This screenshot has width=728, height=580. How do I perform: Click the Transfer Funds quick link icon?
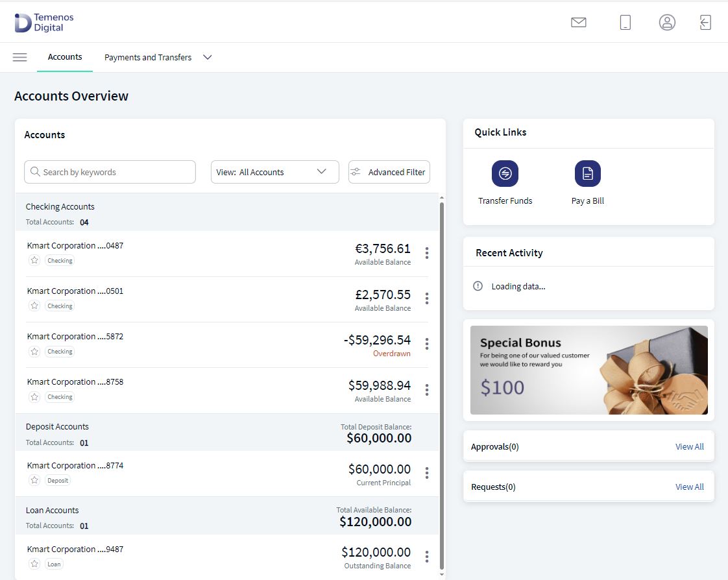click(505, 173)
